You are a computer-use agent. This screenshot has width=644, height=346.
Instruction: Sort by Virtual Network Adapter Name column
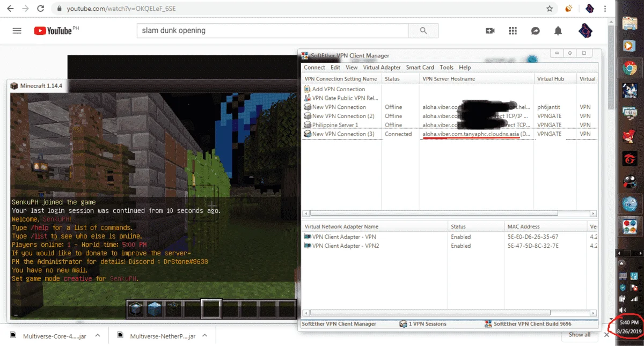pos(375,226)
